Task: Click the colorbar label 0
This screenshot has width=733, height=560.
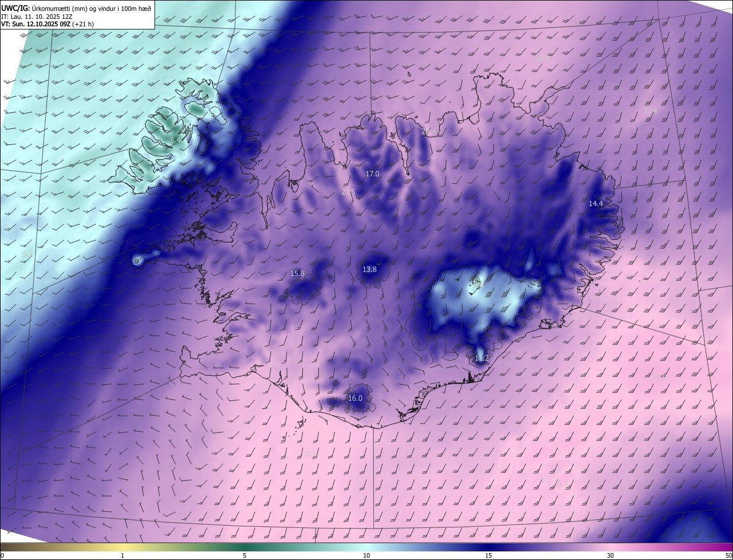Action: click(2, 555)
